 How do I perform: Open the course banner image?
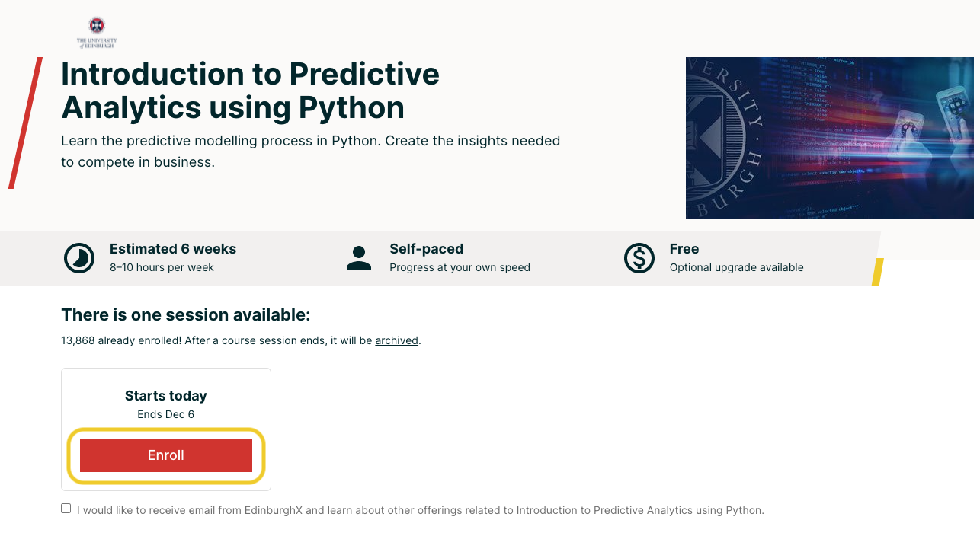coord(829,138)
